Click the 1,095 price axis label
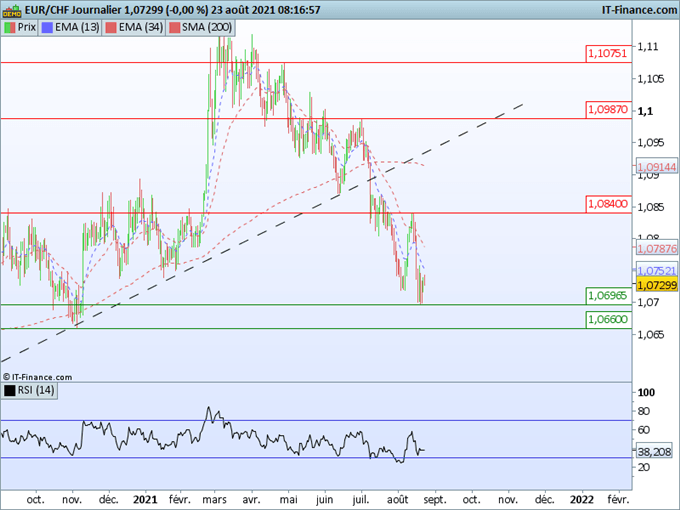The height and width of the screenshot is (510, 680). coord(651,143)
